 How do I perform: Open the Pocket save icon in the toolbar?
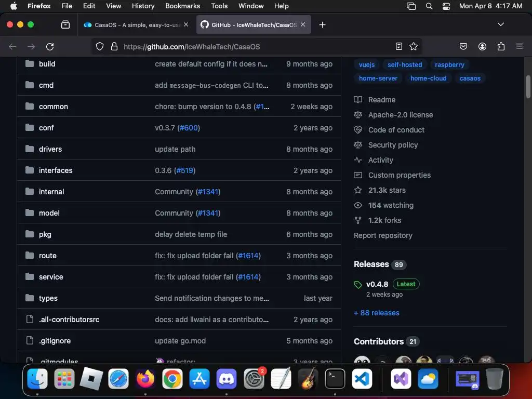(463, 46)
